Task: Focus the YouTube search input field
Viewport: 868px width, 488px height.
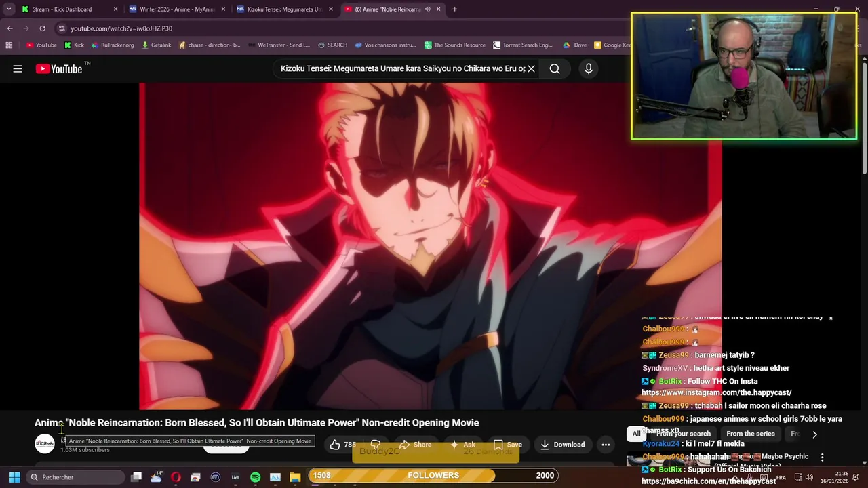Action: 403,68
